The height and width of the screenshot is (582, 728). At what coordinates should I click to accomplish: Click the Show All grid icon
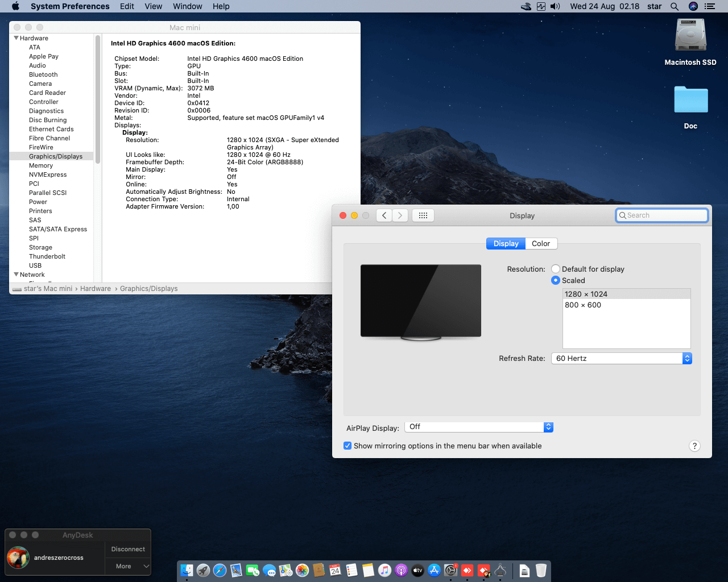(423, 215)
